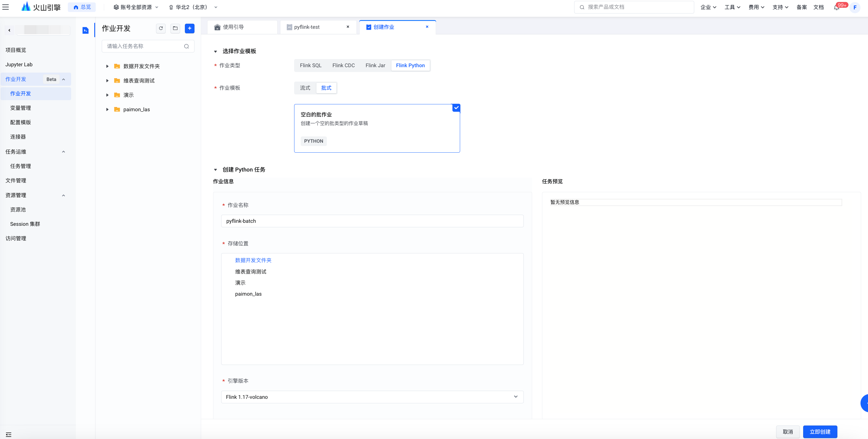Select the Flink CDC job type
This screenshot has width=868, height=439.
(x=343, y=65)
